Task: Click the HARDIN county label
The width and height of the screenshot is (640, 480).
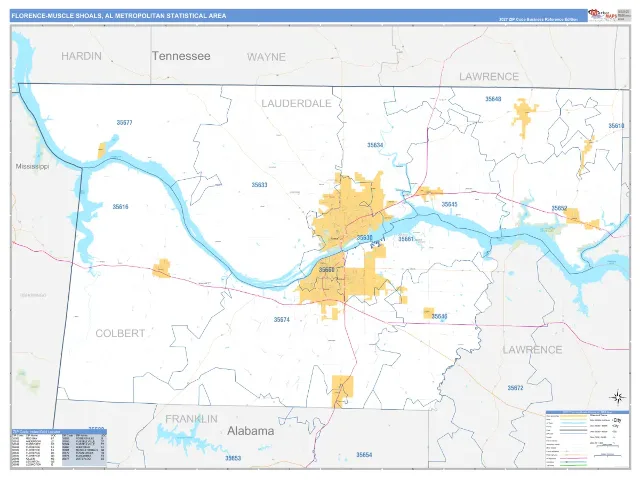Action: (81, 56)
